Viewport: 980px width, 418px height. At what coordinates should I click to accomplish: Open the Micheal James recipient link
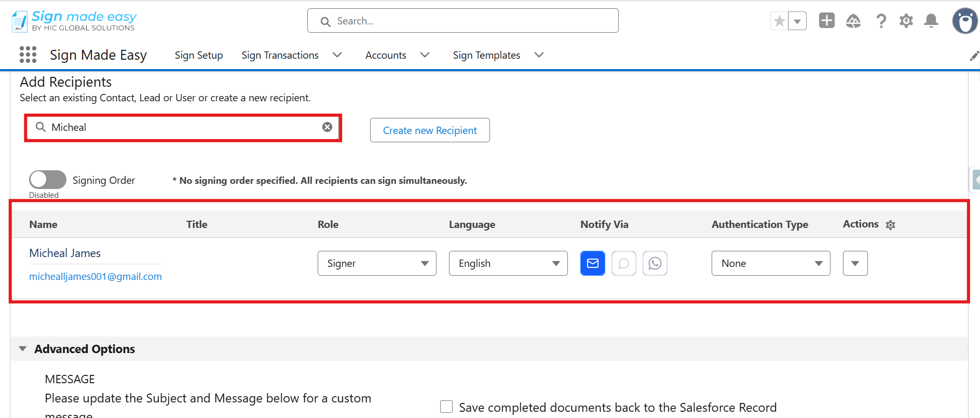[x=65, y=253]
